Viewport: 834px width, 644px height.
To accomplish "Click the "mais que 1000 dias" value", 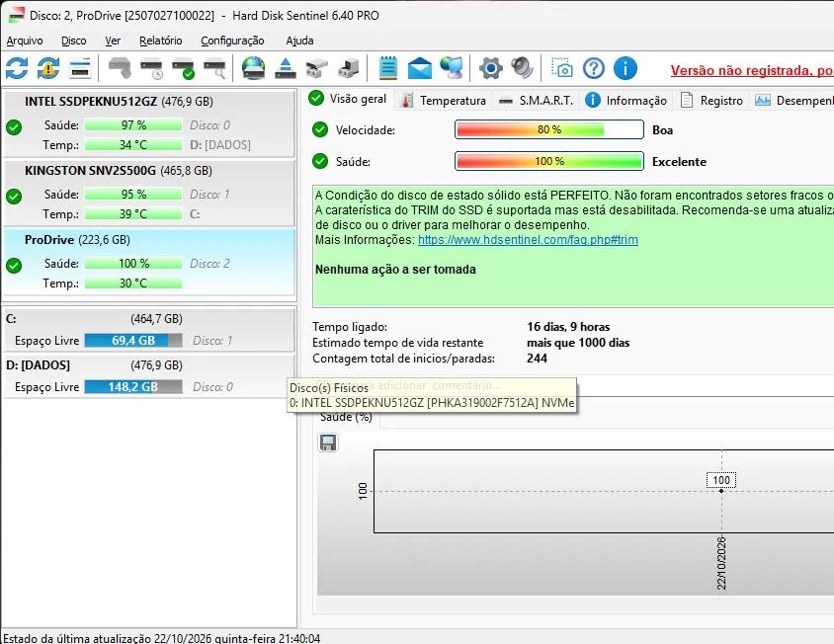I will point(578,343).
